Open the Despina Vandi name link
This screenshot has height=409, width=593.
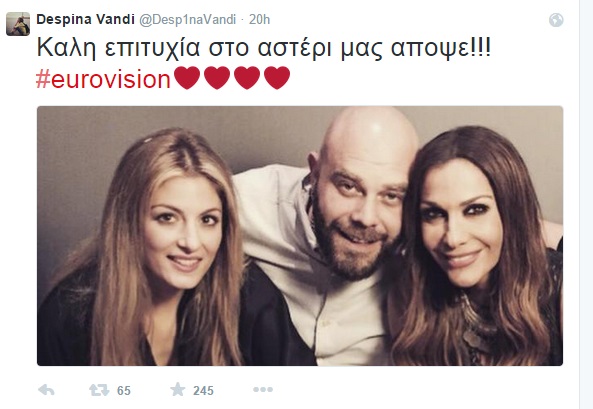tap(85, 19)
